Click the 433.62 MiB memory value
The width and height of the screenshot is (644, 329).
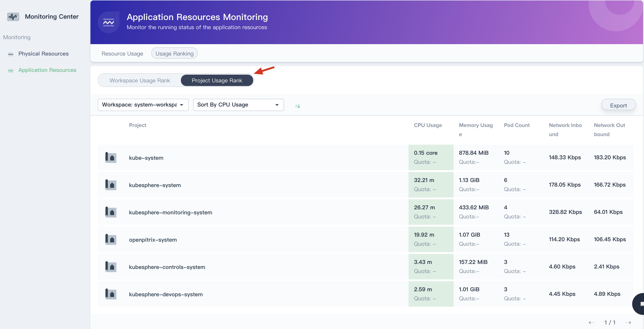[x=474, y=207]
